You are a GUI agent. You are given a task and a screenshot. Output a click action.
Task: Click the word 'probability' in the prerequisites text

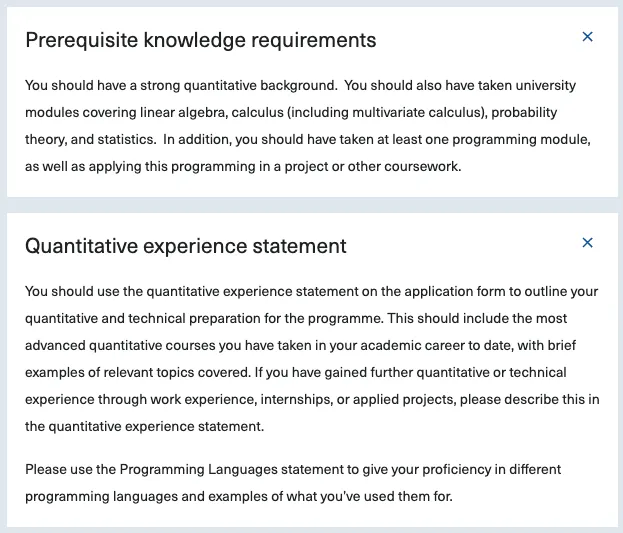point(524,113)
